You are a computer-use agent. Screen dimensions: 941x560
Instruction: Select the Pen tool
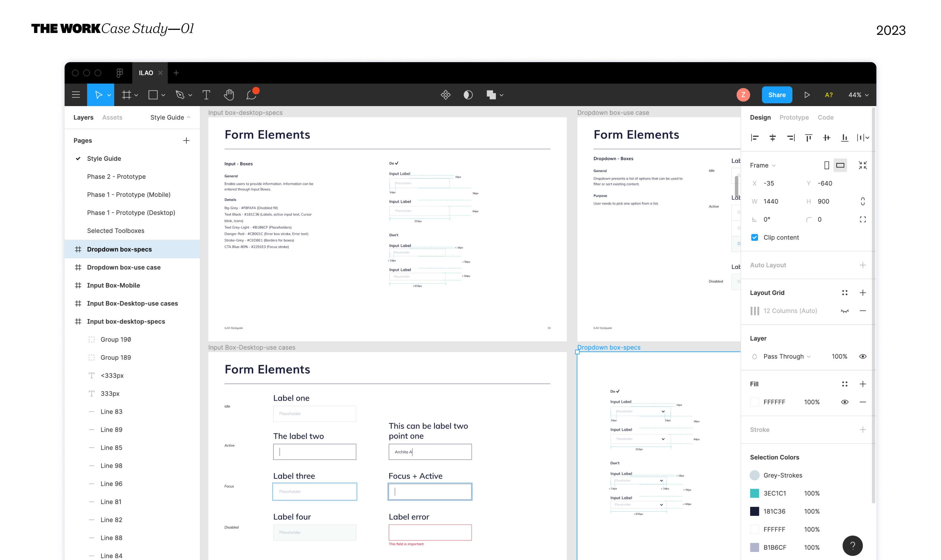tap(180, 95)
